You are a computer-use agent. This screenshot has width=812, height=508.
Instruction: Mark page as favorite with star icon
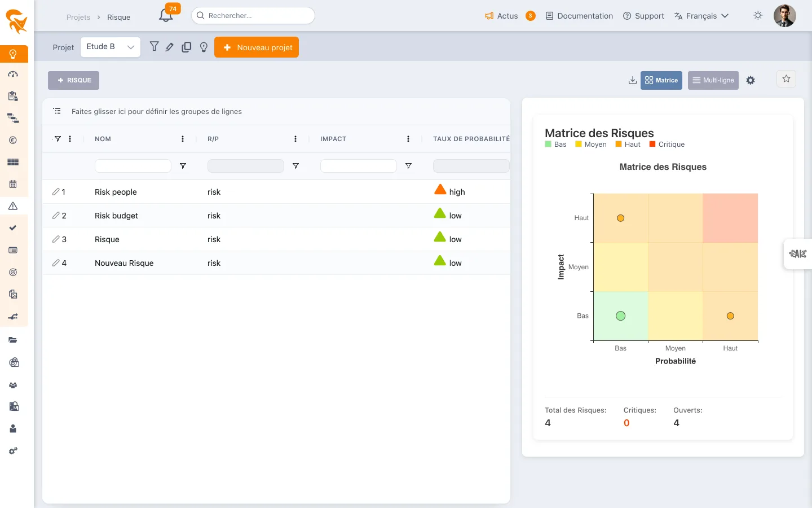coord(786,79)
